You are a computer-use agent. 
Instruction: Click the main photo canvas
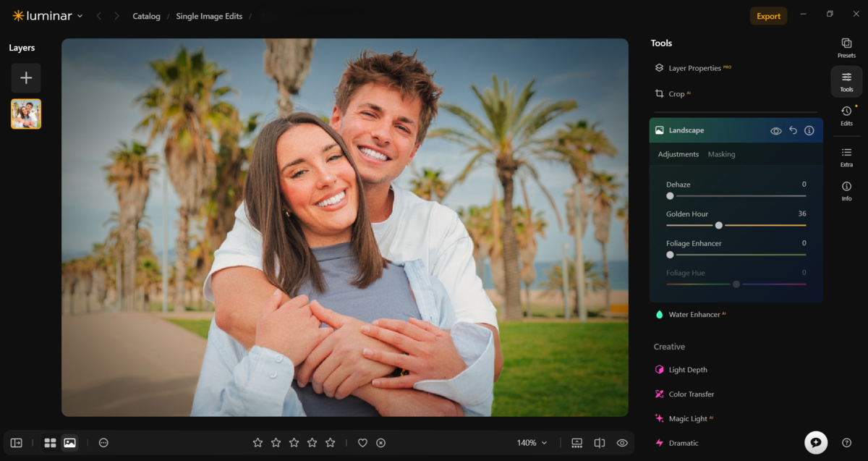click(345, 227)
